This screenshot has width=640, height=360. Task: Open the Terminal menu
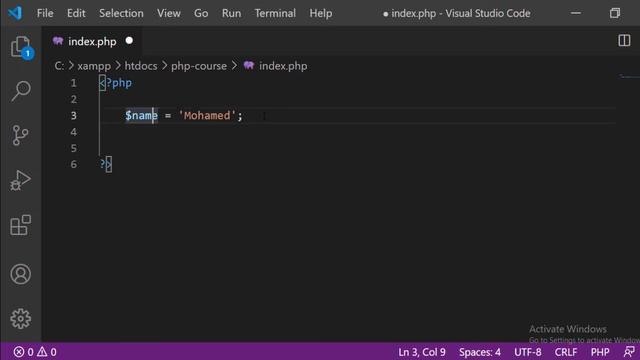pos(275,13)
